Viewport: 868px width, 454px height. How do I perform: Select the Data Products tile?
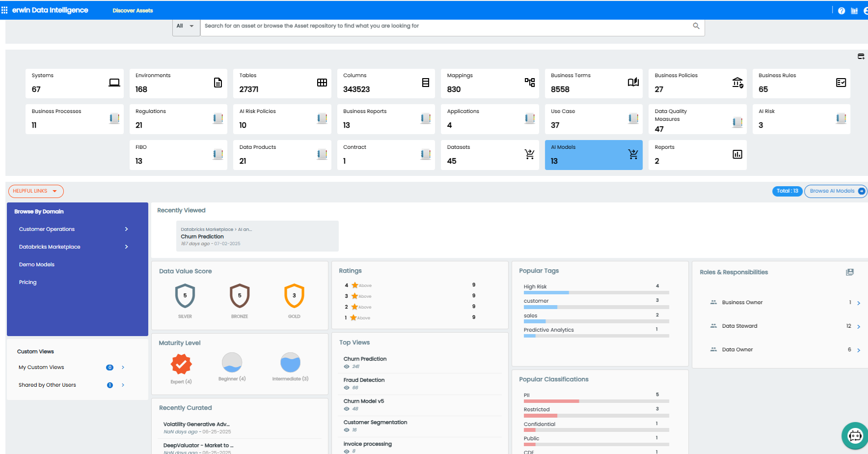(282, 155)
